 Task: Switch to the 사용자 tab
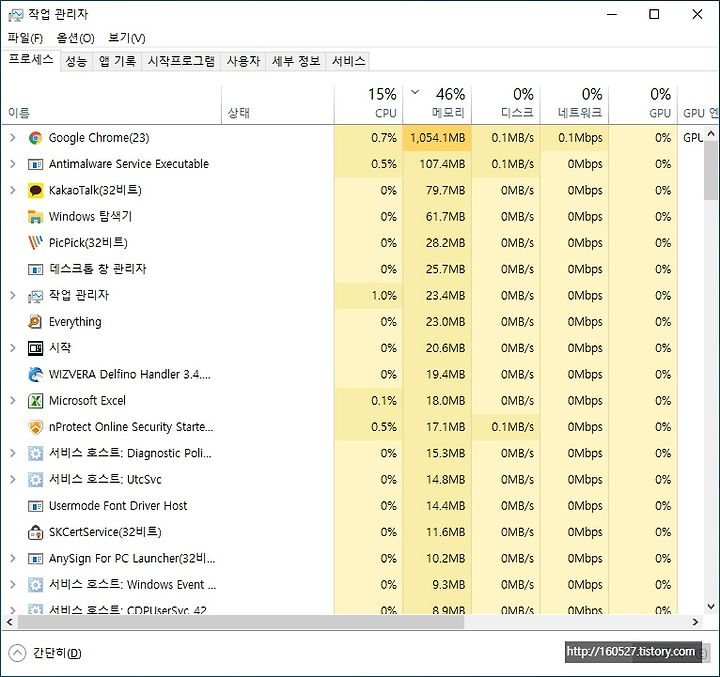tap(243, 61)
